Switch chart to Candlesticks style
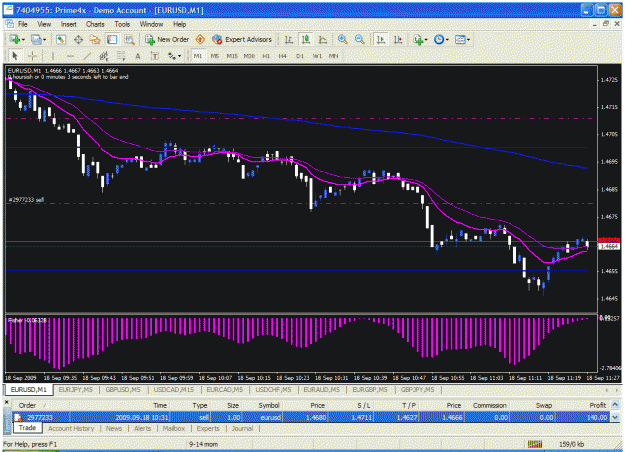This screenshot has height=452, width=625. tap(306, 39)
